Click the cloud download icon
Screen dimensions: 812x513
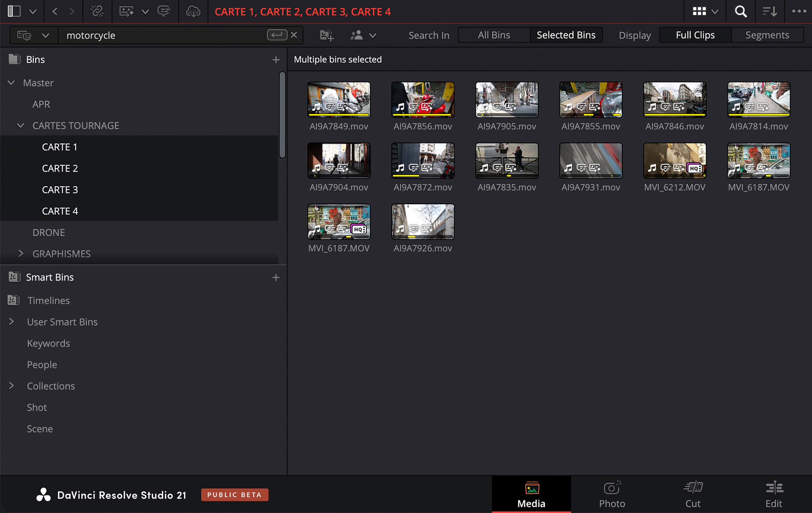[x=193, y=11]
